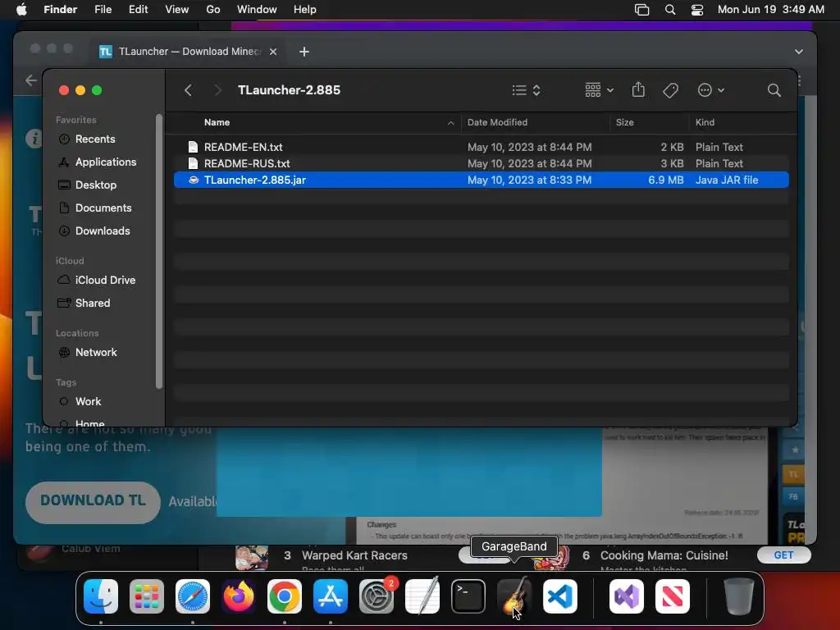Open Launchpad from the Dock
Viewport: 840px width, 630px height.
point(147,596)
